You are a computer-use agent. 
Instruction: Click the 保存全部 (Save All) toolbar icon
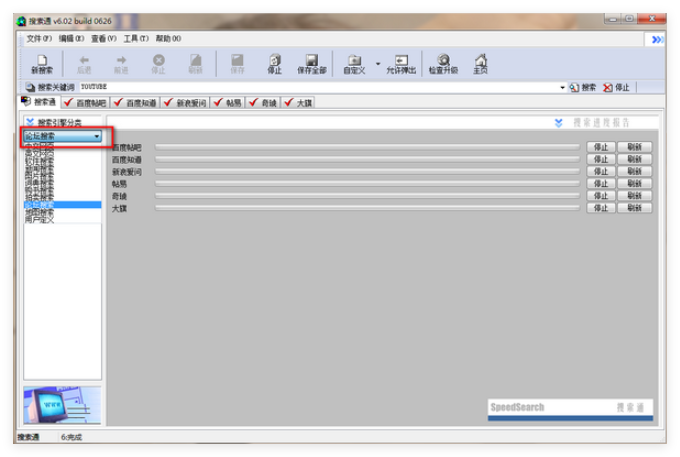point(311,64)
